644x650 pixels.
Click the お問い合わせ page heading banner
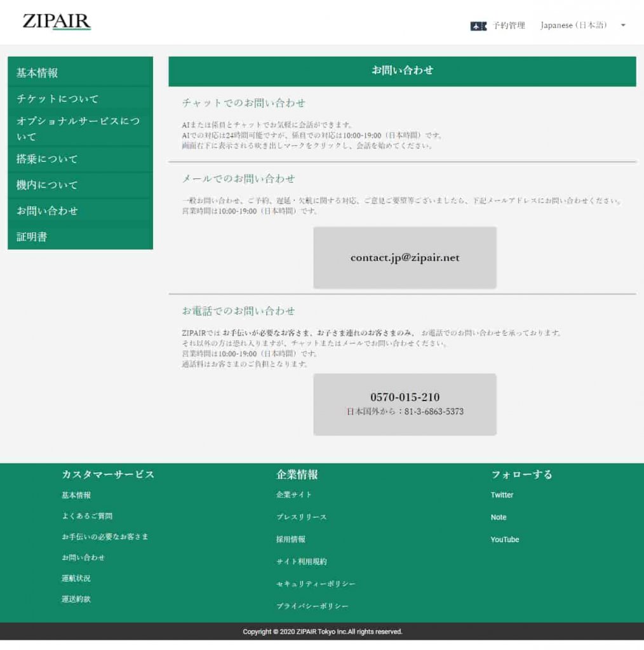(x=402, y=71)
